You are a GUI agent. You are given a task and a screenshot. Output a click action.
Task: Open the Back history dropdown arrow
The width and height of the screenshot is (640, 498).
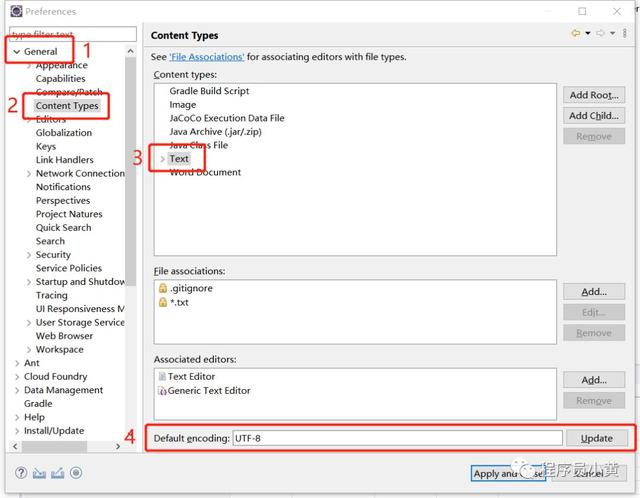tap(588, 33)
